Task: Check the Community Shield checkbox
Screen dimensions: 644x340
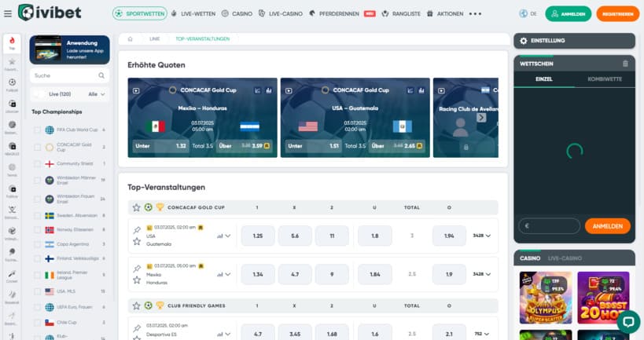Action: 38,163
